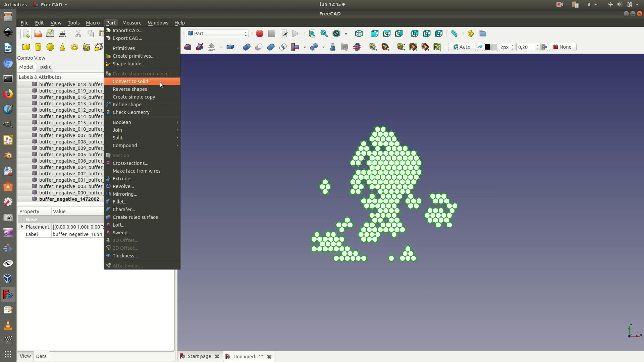
Task: Click the Check Geometry icon in toolbar
Action: coord(333,47)
